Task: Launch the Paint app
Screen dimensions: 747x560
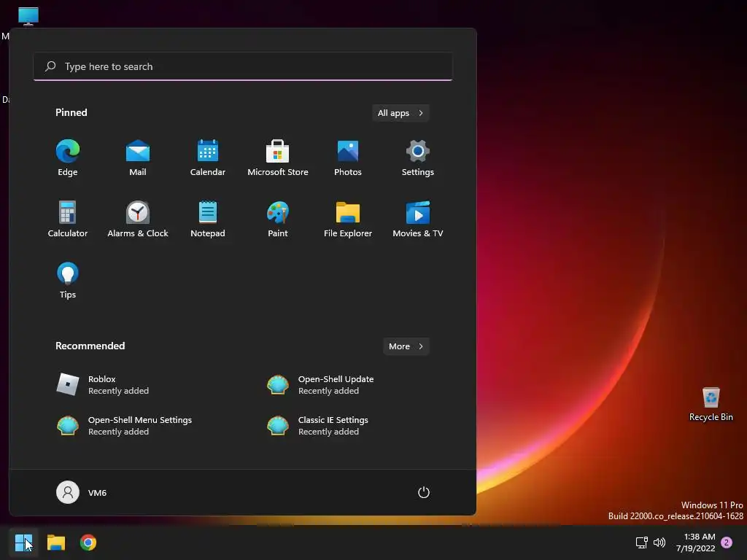Action: (278, 219)
